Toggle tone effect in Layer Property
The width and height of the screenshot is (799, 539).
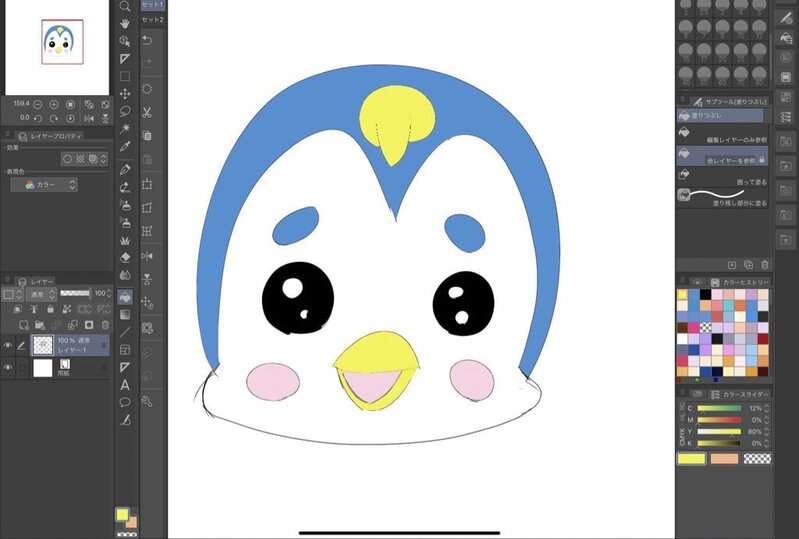click(x=80, y=159)
